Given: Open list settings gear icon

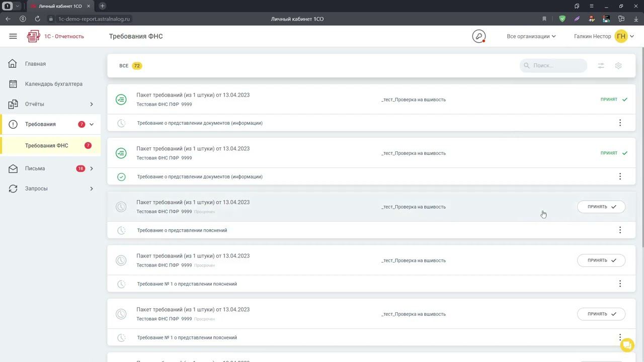Looking at the screenshot, I should click(618, 66).
